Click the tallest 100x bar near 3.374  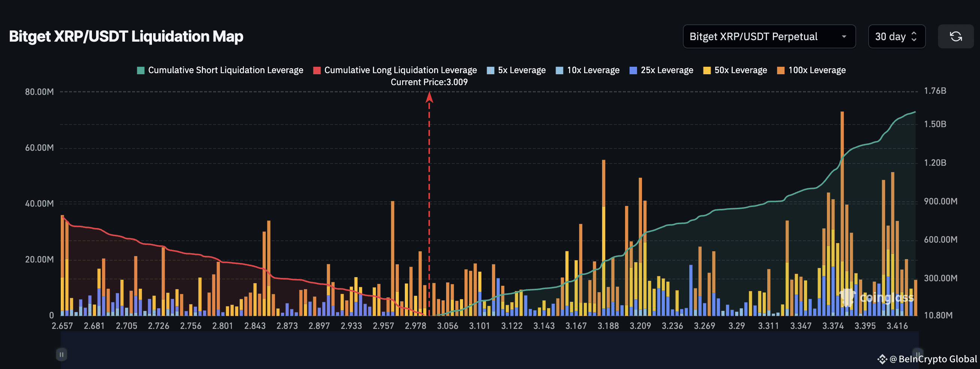point(842,186)
